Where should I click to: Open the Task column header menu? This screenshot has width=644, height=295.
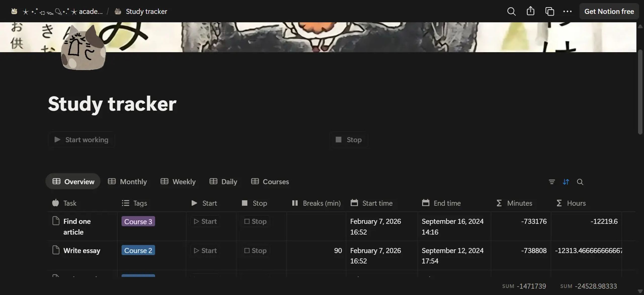tap(82, 203)
